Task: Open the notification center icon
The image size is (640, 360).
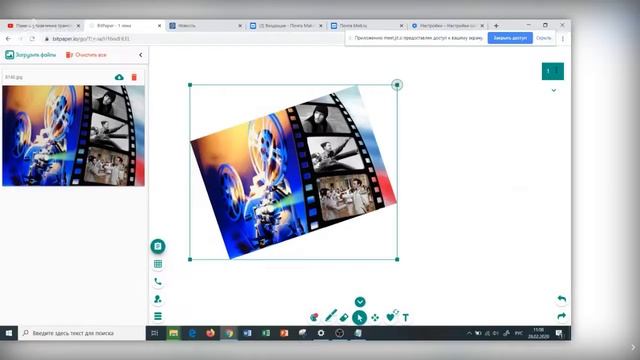Action: [559, 333]
